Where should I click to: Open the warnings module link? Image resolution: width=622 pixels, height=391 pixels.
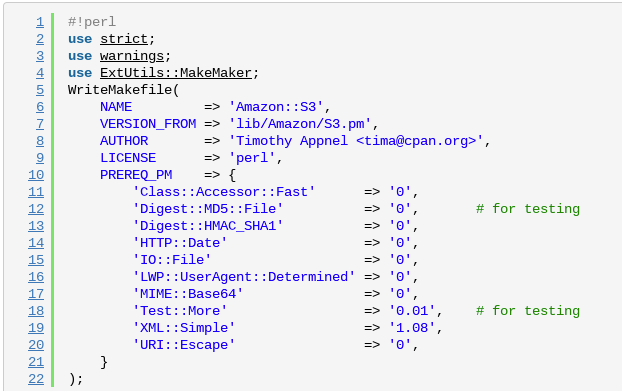(x=132, y=56)
